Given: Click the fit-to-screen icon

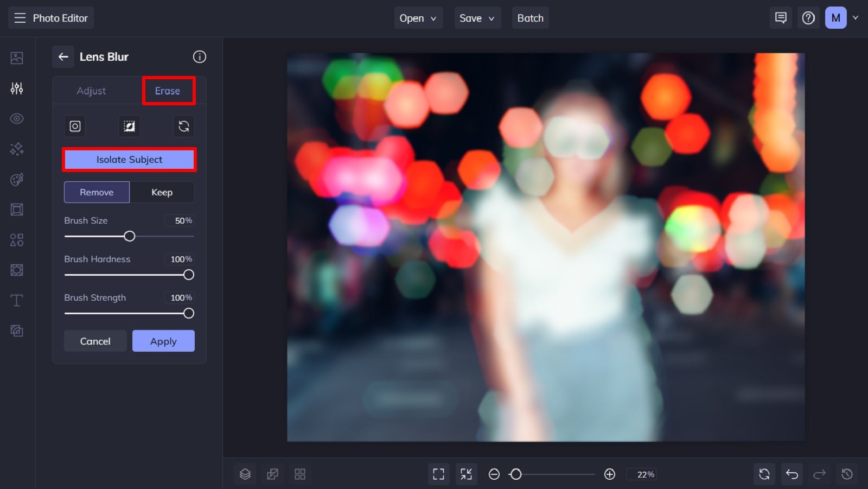Looking at the screenshot, I should tap(438, 474).
